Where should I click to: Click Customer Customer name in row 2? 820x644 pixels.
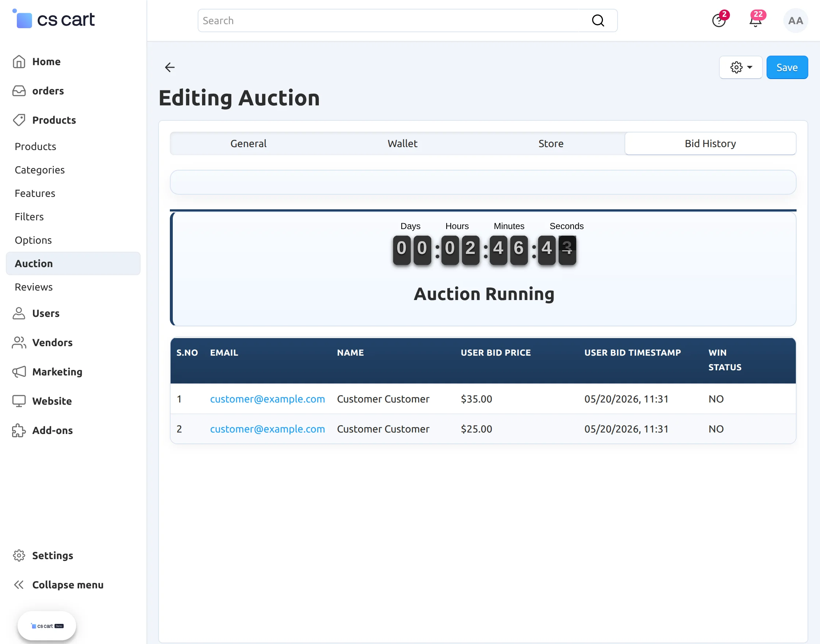(x=383, y=429)
